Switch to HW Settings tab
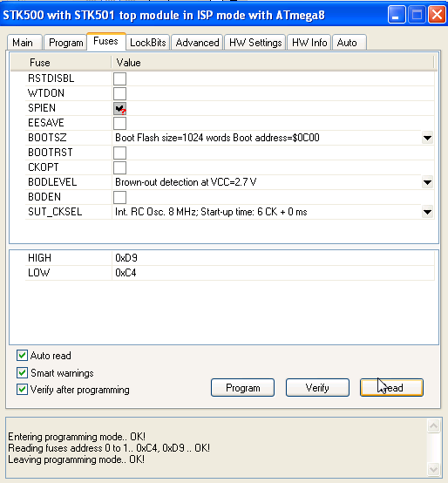The width and height of the screenshot is (448, 483). (255, 42)
